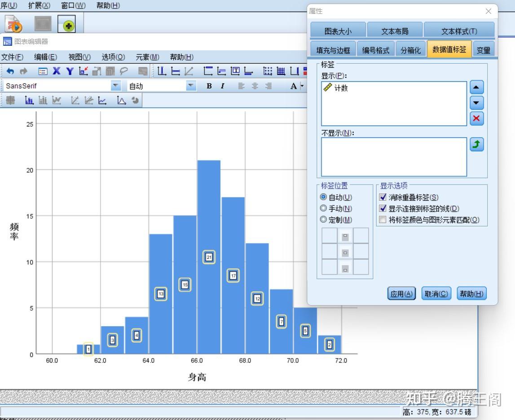Toggle Italic text formatting button
Viewport: 515px width, 420px height.
[x=223, y=86]
